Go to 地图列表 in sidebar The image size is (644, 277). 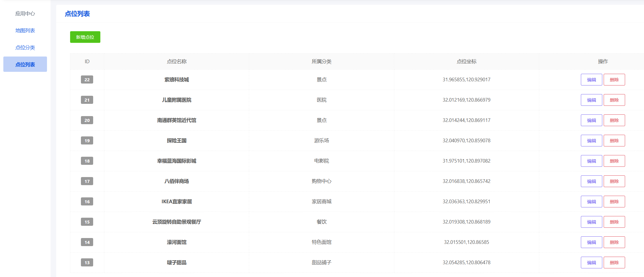click(x=25, y=31)
